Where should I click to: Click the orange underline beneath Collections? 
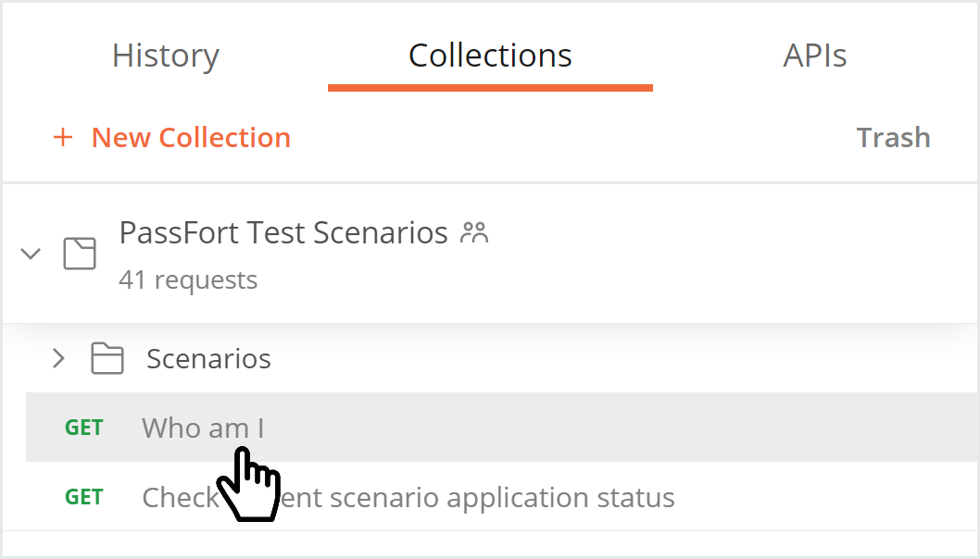coord(490,88)
